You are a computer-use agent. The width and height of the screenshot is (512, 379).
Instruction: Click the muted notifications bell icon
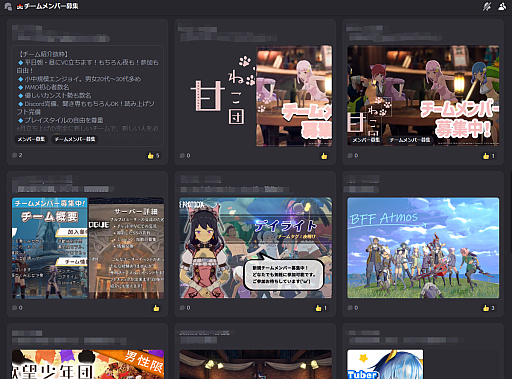(487, 6)
